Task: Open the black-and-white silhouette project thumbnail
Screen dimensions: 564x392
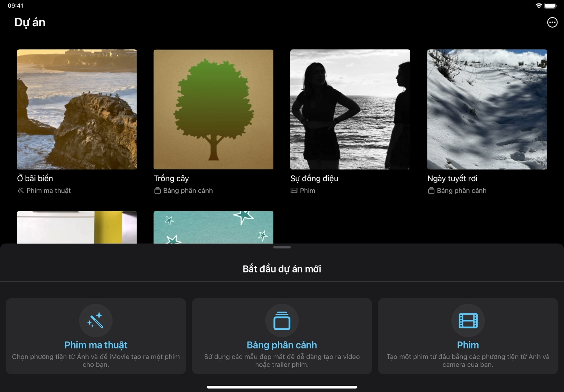Action: pyautogui.click(x=350, y=109)
